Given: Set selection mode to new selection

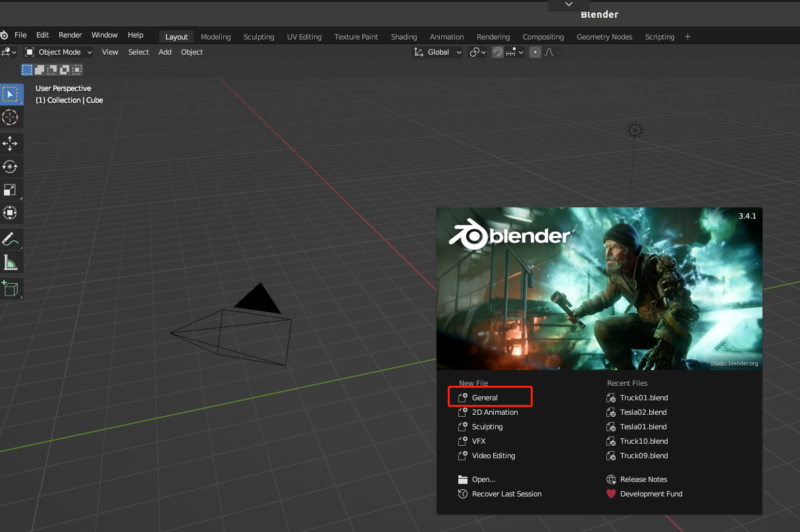Looking at the screenshot, I should point(27,70).
